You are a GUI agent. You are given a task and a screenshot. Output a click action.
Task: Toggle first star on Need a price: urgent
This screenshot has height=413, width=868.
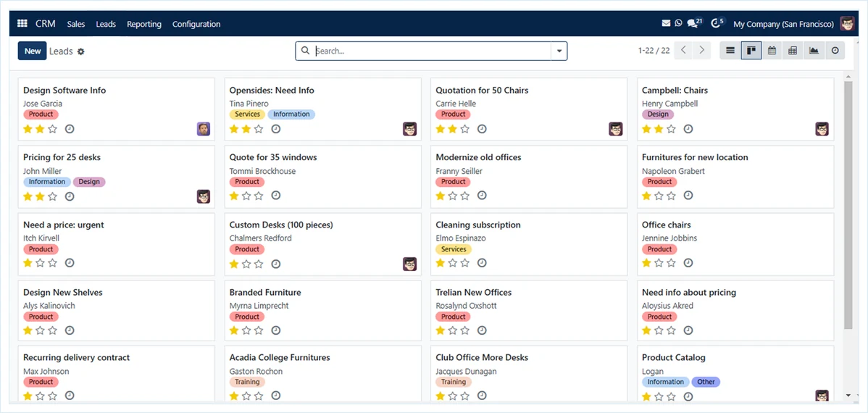(28, 263)
